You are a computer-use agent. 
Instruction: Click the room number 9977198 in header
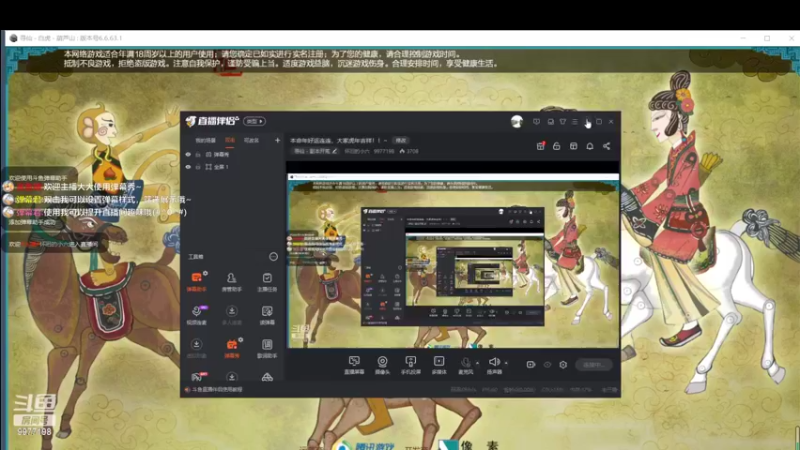(383, 151)
